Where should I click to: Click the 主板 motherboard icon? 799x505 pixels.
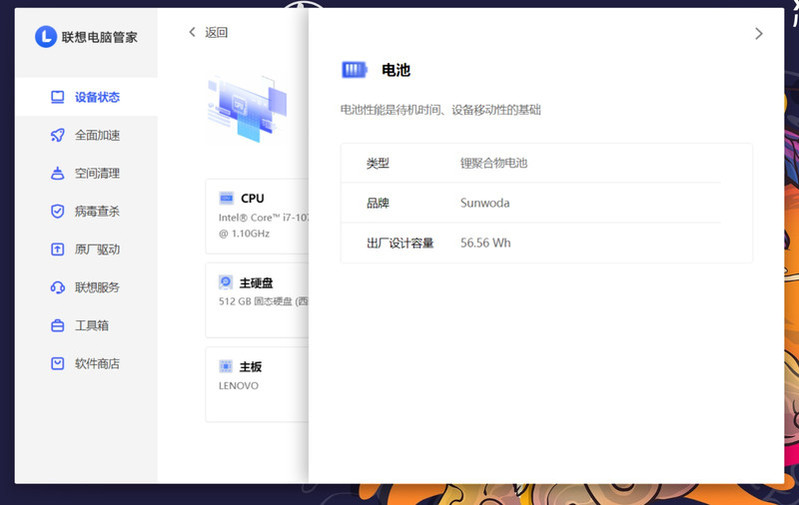[x=226, y=367]
